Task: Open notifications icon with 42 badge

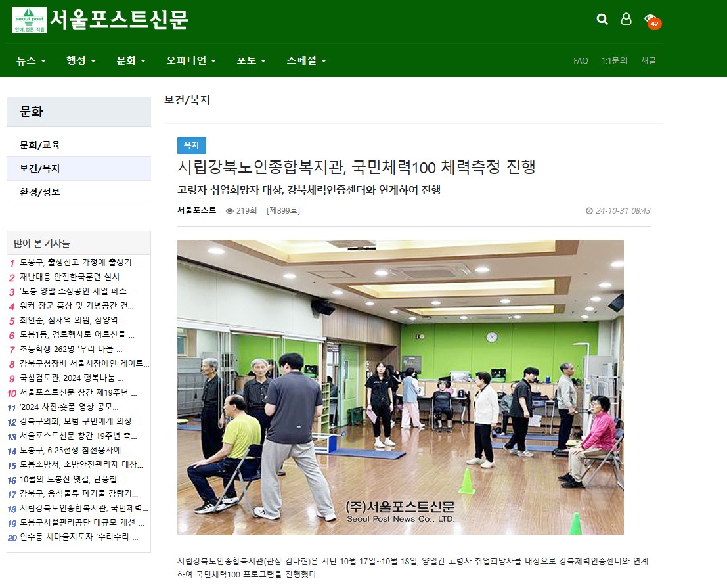Action: click(x=651, y=20)
